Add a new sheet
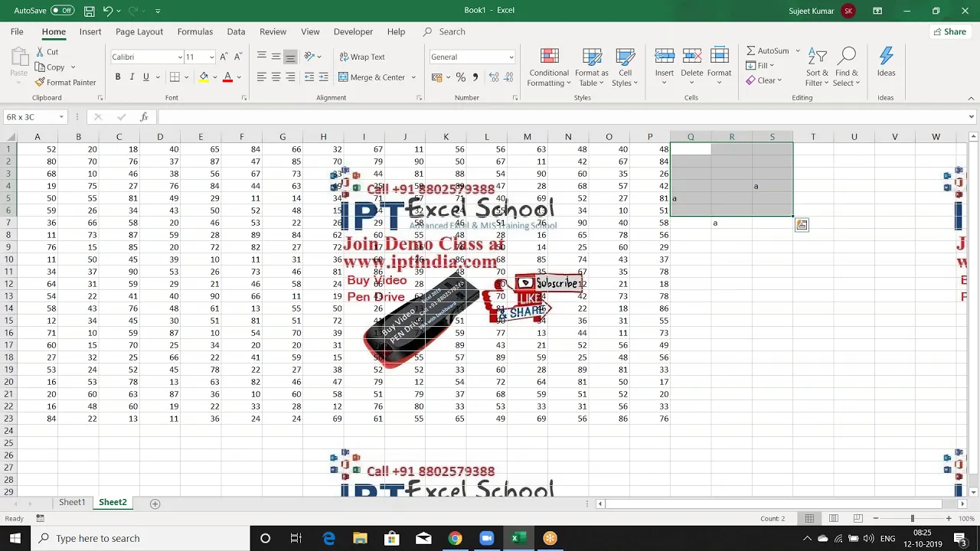The width and height of the screenshot is (980, 551). pos(155,504)
